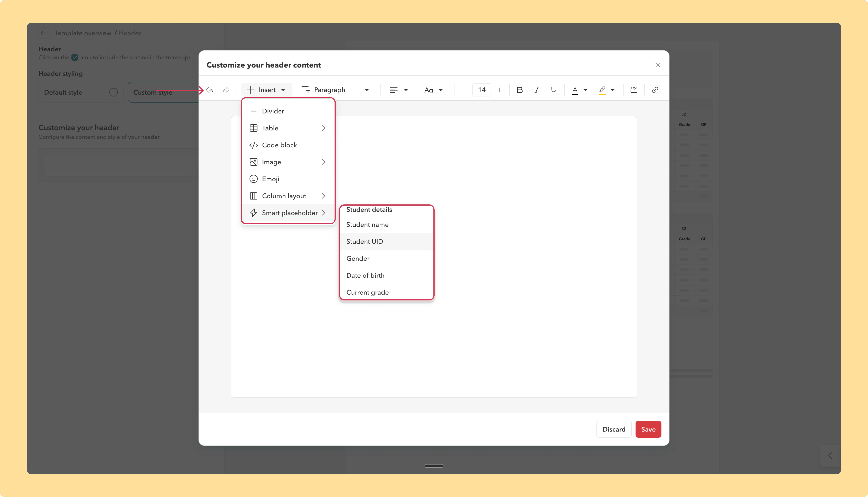Screen dimensions: 868x497
Task: Toggle underline formatting
Action: pyautogui.click(x=554, y=90)
